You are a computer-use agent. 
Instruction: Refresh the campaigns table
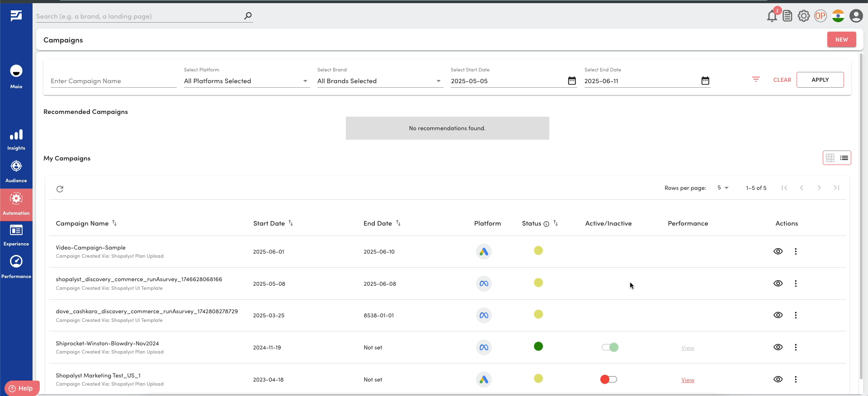pos(60,189)
